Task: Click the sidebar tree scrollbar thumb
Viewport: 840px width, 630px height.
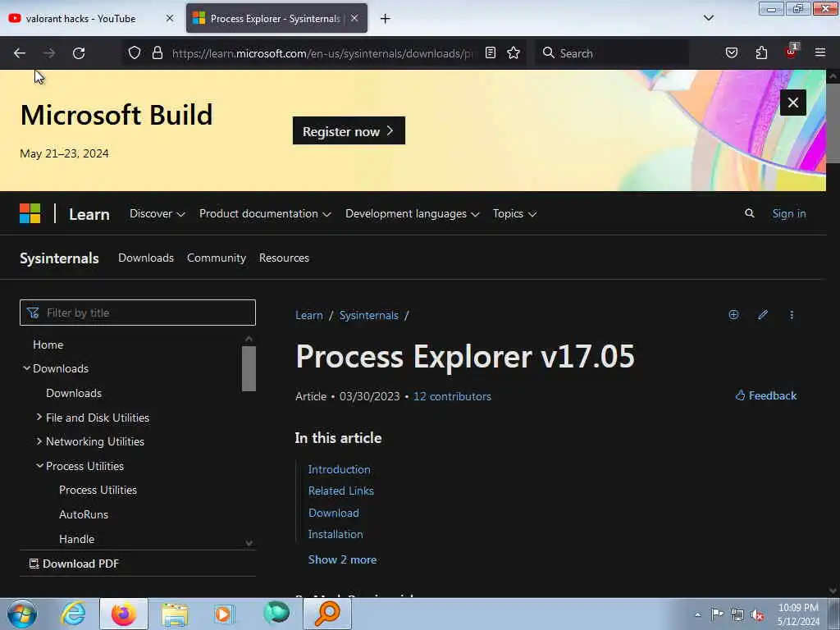Action: tap(249, 368)
